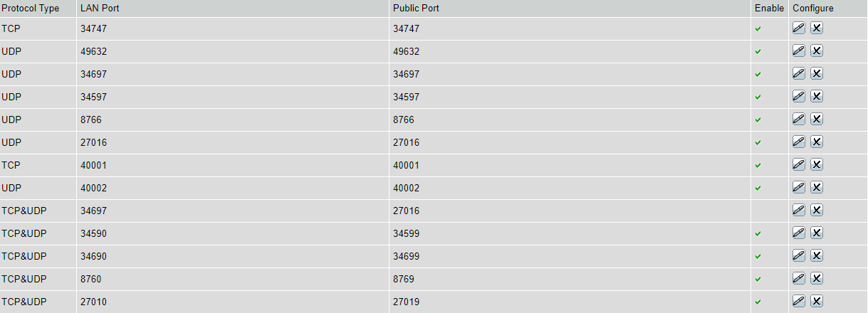The height and width of the screenshot is (313, 868).
Task: Delete the TCP&UDP 34590 port rule
Action: pyautogui.click(x=817, y=233)
